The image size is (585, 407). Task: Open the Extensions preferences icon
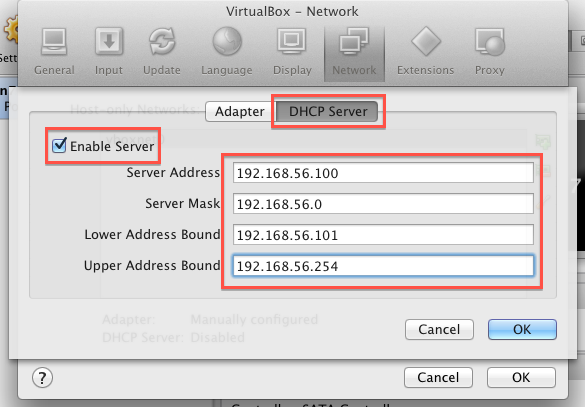pos(426,41)
